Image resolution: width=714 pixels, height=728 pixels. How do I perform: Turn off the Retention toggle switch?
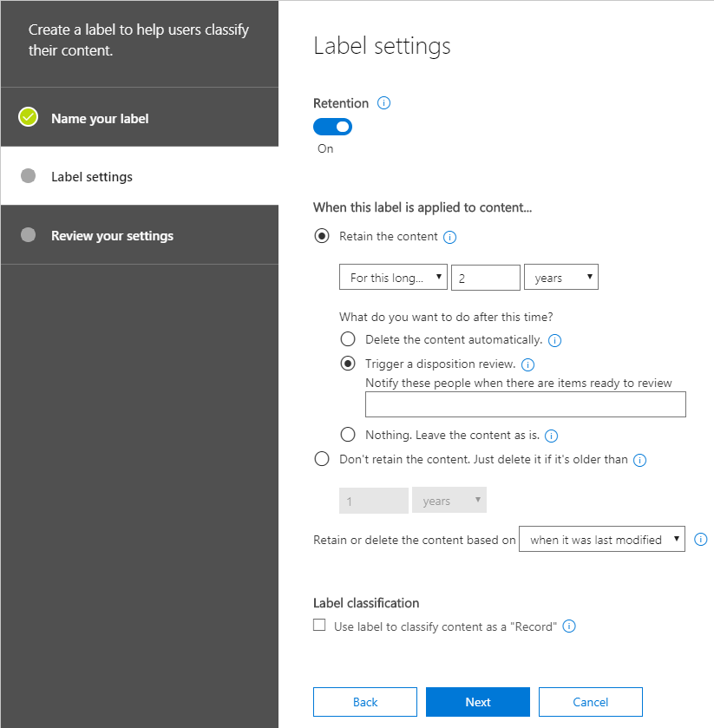coord(332,127)
